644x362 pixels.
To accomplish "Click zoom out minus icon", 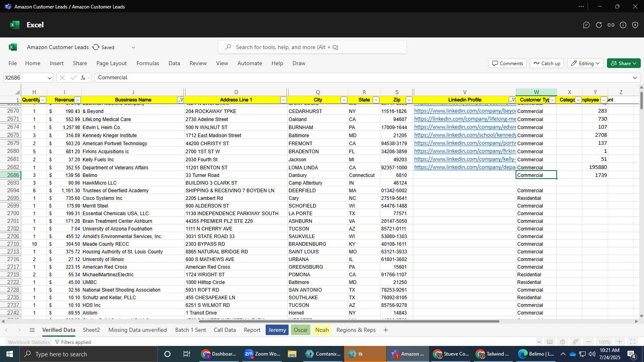I will point(588,342).
